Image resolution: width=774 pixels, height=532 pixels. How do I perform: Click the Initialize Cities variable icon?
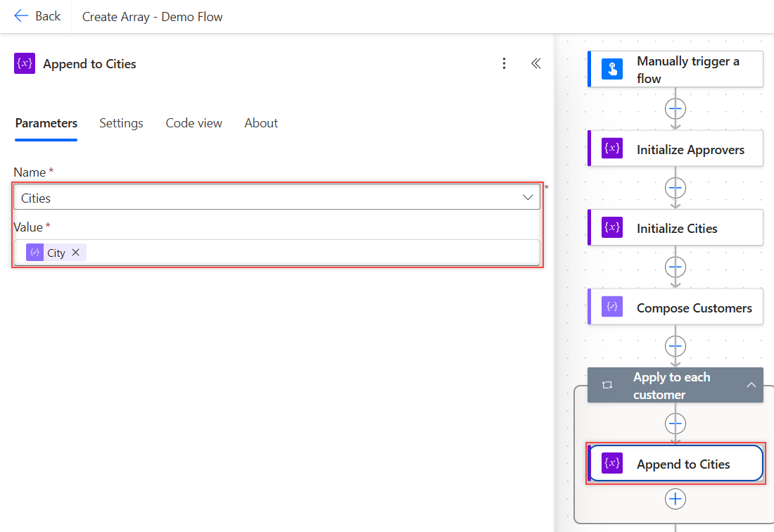click(612, 227)
